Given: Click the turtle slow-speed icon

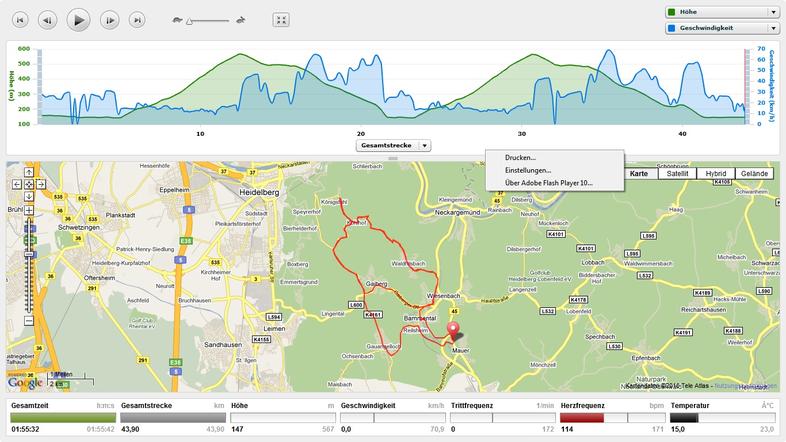Looking at the screenshot, I should coord(177,21).
